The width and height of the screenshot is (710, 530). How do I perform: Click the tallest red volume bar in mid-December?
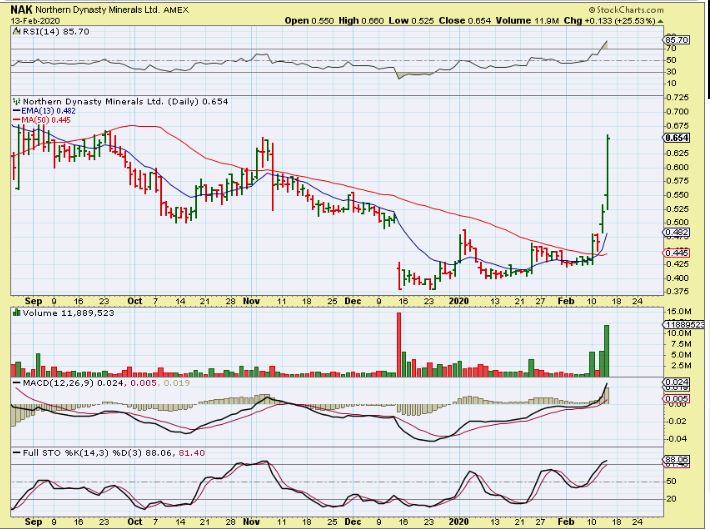click(399, 345)
